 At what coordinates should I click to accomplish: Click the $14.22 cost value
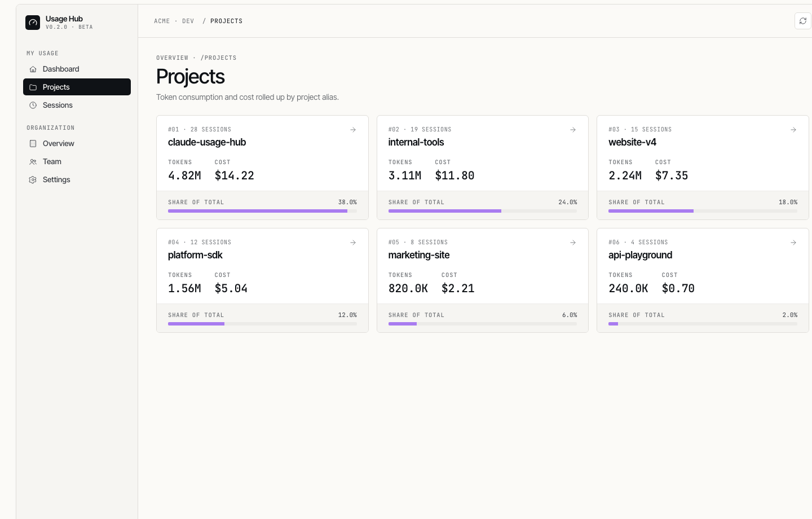tap(235, 175)
